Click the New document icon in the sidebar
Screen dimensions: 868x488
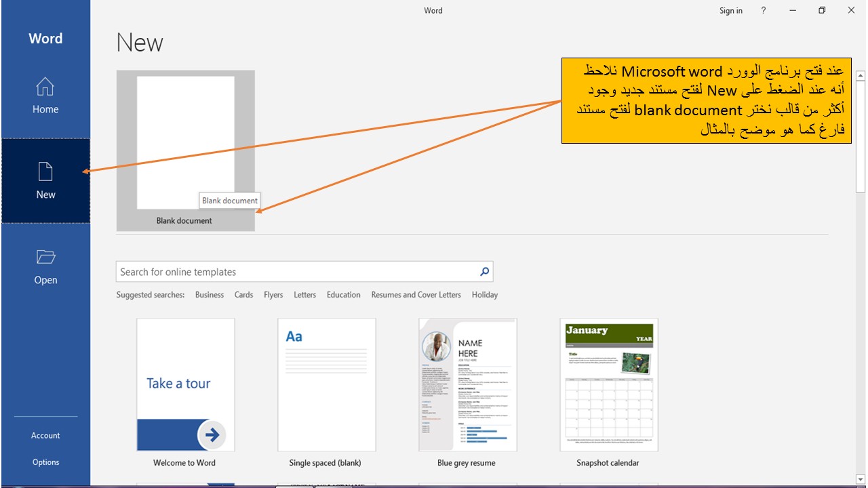[45, 172]
